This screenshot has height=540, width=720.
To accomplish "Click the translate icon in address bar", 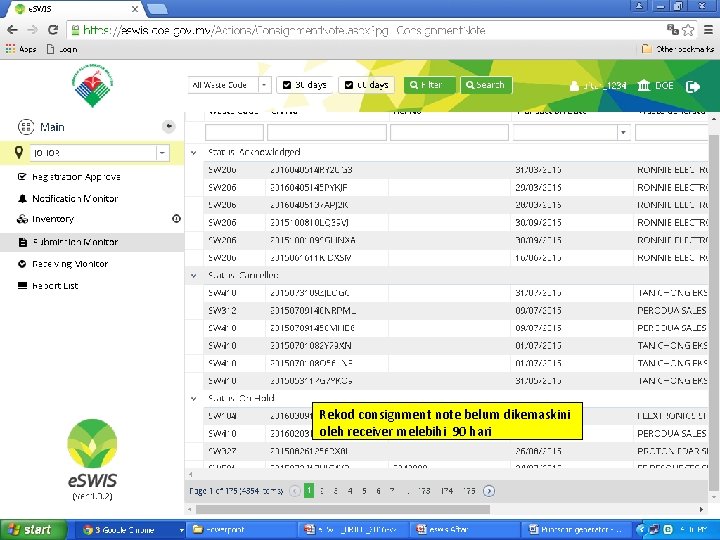I will (x=672, y=30).
